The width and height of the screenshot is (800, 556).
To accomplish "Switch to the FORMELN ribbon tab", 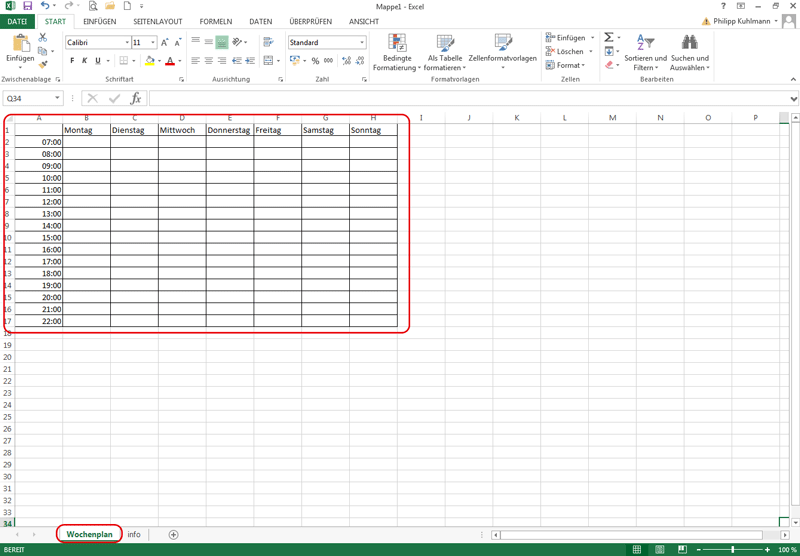I will [216, 22].
